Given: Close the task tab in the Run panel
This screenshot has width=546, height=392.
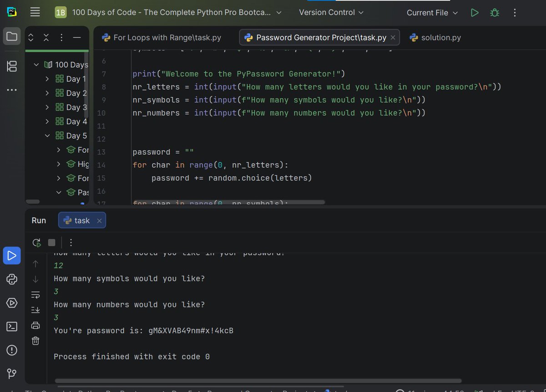Looking at the screenshot, I should 99,221.
